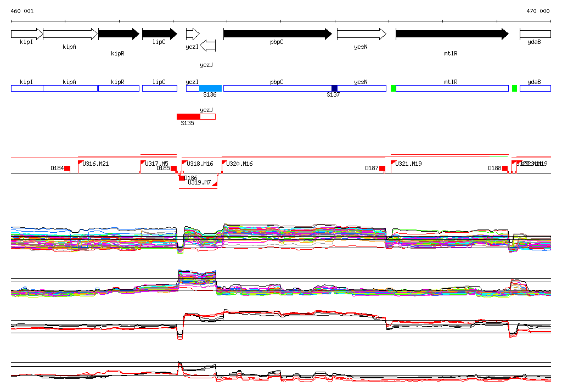Click the black kipR gene arrow
This screenshot has width=562, height=392.
click(119, 34)
